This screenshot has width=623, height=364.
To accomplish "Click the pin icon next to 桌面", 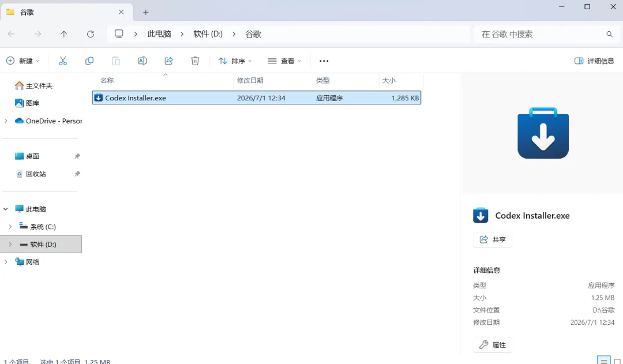I will tap(77, 156).
